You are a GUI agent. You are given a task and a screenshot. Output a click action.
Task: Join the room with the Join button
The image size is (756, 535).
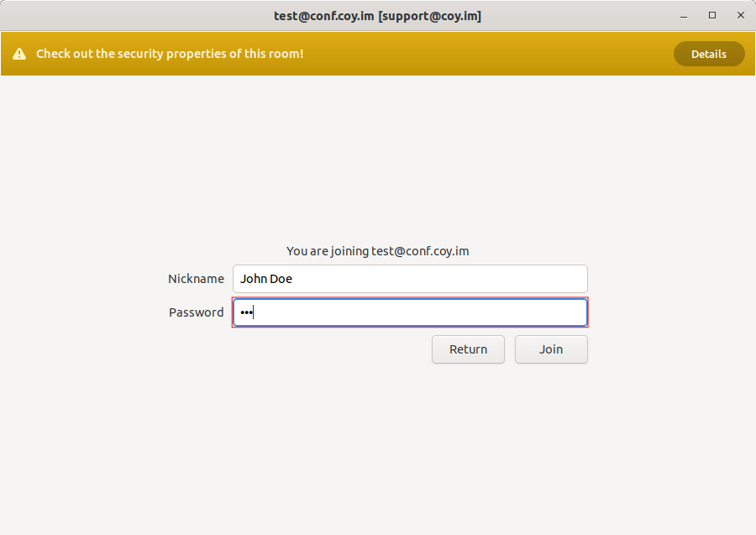[551, 349]
